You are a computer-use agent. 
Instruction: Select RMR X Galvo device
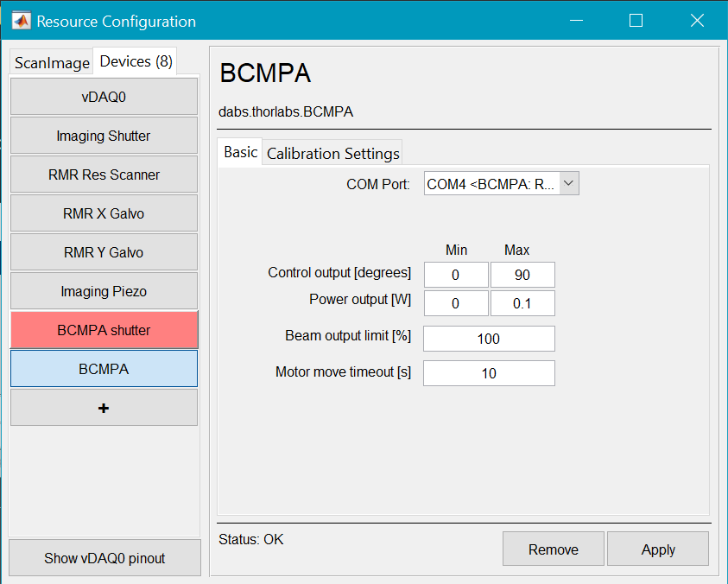coord(104,213)
